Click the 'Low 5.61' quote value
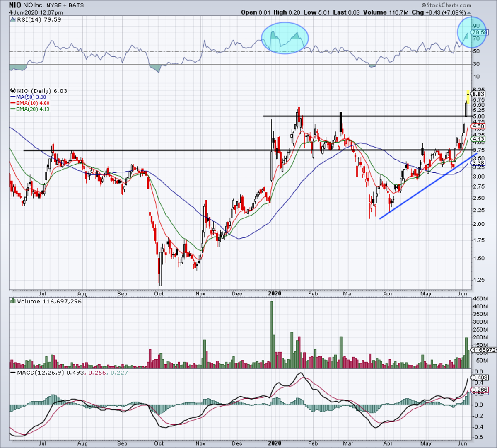Viewport: 497px width, 448px height. tap(316, 12)
